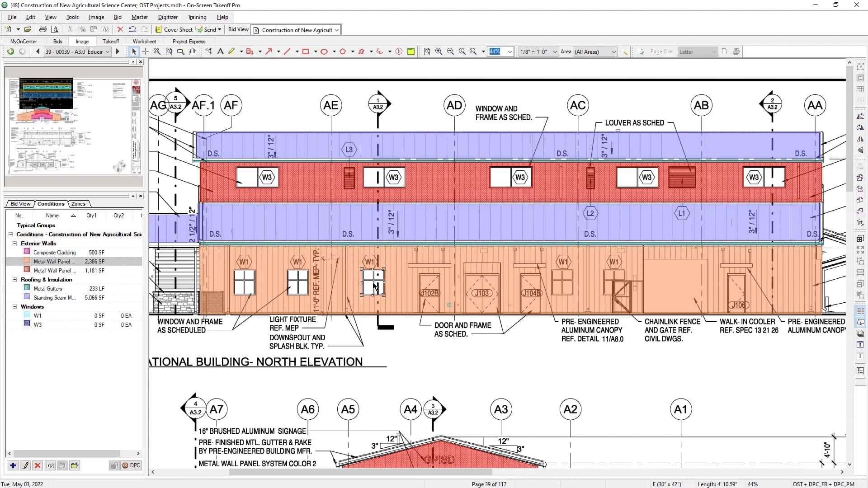Screen dimensions: 868x488
Task: Open the Digitizer menu
Action: pos(168,17)
